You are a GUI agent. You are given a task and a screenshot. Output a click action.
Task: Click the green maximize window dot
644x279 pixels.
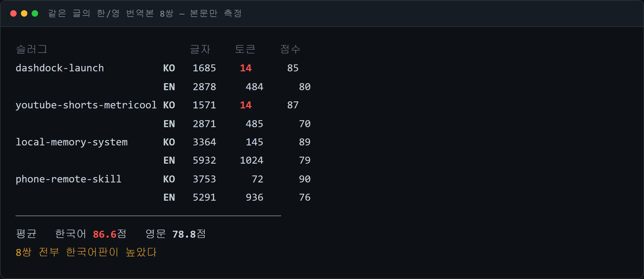click(35, 13)
